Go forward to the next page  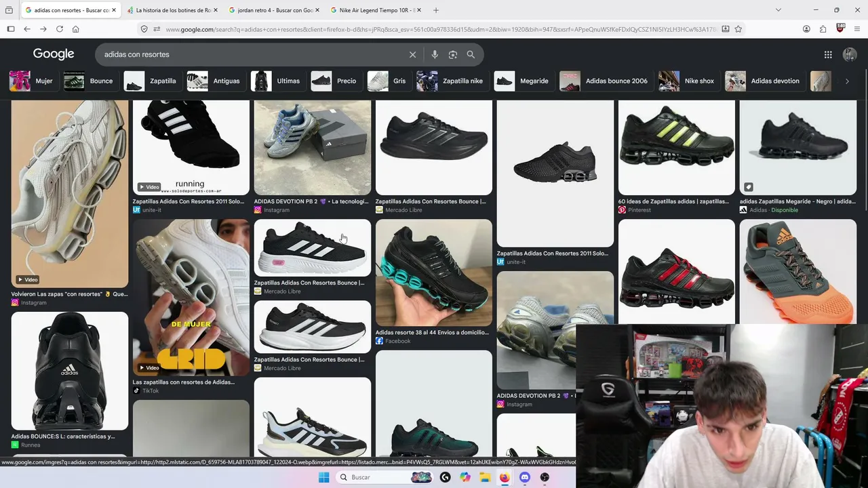pos(43,29)
